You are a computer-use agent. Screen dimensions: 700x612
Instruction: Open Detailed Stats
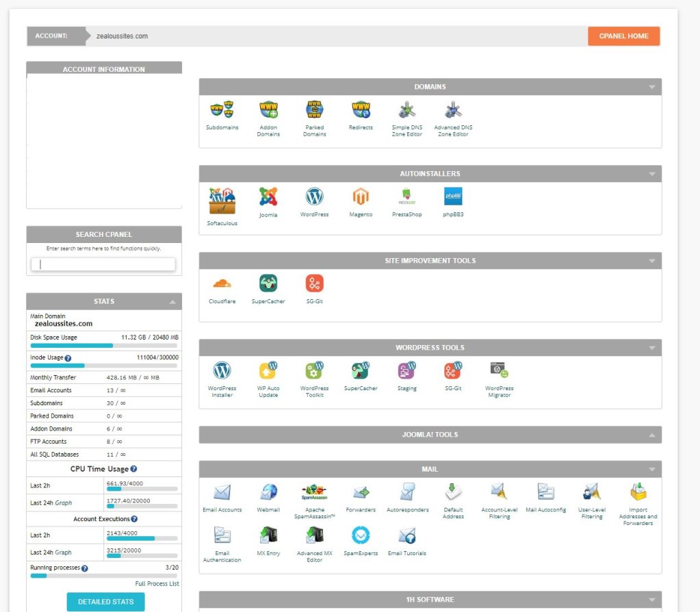coord(106,602)
